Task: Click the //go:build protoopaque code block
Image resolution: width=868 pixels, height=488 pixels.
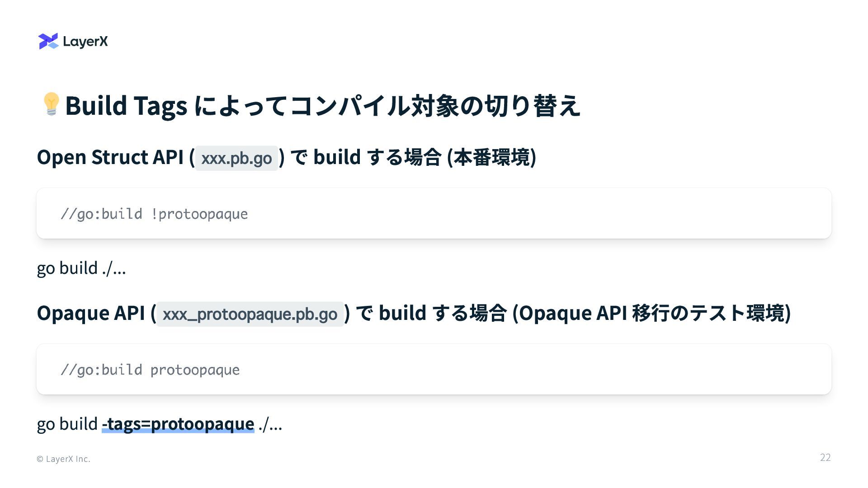Action: click(434, 369)
